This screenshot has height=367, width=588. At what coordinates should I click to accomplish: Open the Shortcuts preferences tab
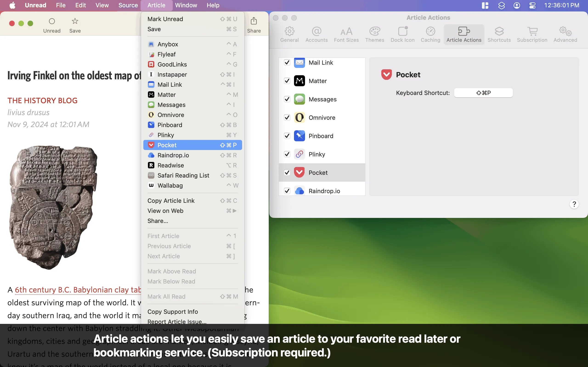[499, 34]
